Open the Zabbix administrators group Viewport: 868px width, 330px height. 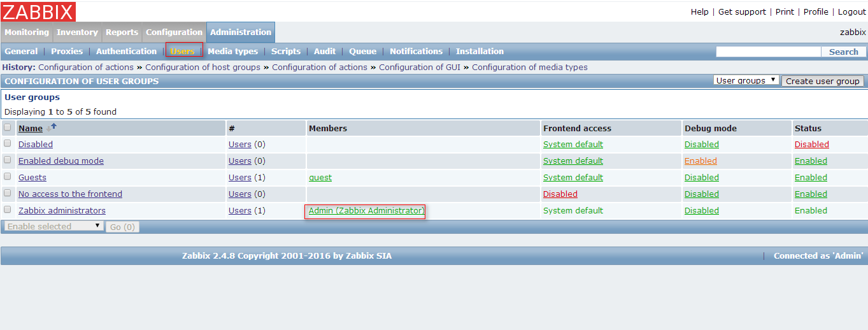[62, 211]
